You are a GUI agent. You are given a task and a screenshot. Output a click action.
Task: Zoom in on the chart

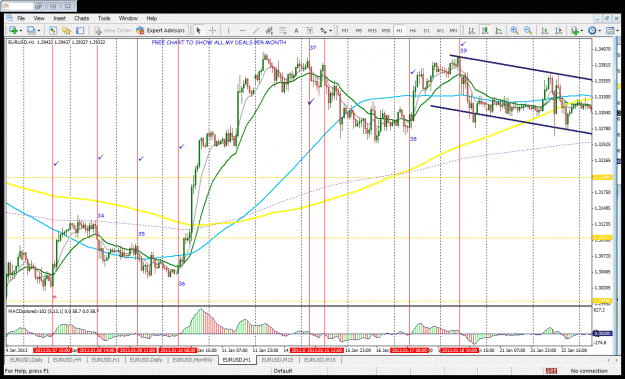[514, 30]
